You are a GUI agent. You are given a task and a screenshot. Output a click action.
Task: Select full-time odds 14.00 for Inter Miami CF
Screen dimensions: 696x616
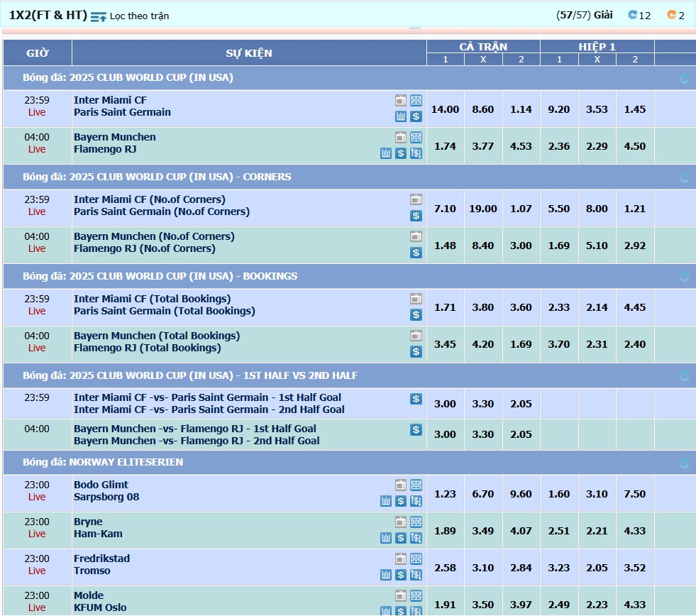tap(446, 109)
